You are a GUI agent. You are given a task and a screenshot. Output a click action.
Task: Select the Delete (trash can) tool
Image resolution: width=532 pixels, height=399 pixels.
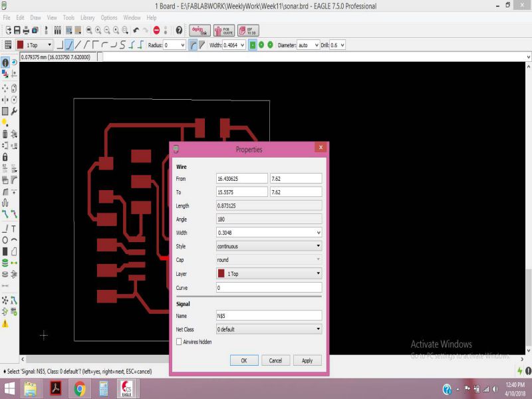pyautogui.click(x=5, y=134)
